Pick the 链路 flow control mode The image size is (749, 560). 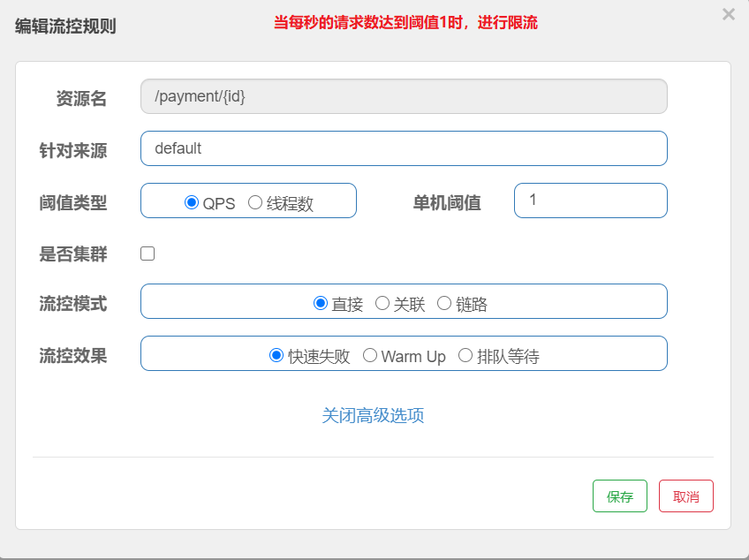[444, 304]
